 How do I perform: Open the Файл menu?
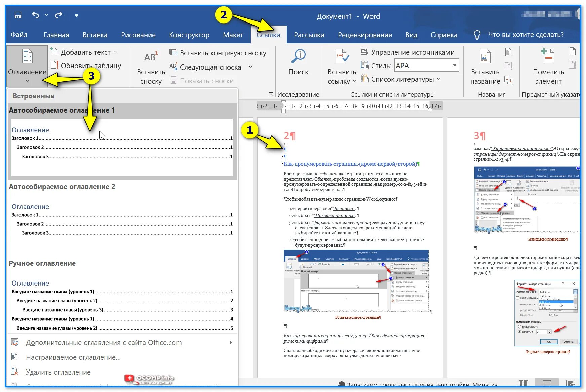coord(19,35)
